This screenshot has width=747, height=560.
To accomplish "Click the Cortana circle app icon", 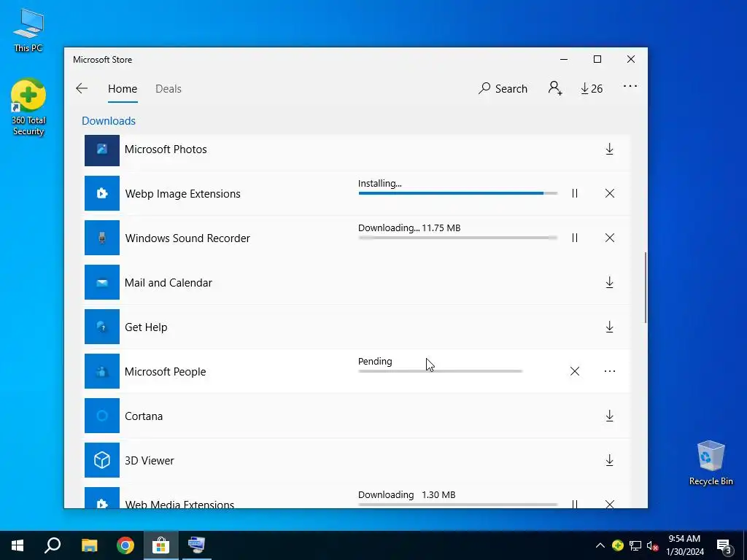I will [x=102, y=415].
